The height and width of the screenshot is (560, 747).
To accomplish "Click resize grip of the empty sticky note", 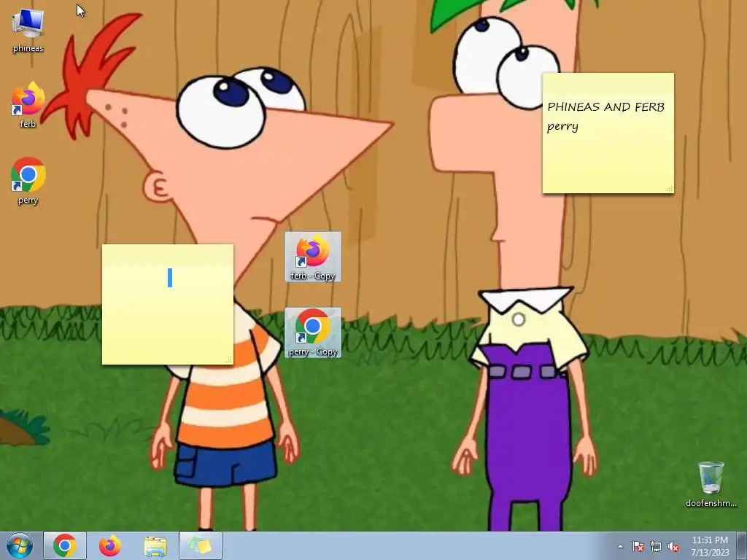I will coord(228,360).
